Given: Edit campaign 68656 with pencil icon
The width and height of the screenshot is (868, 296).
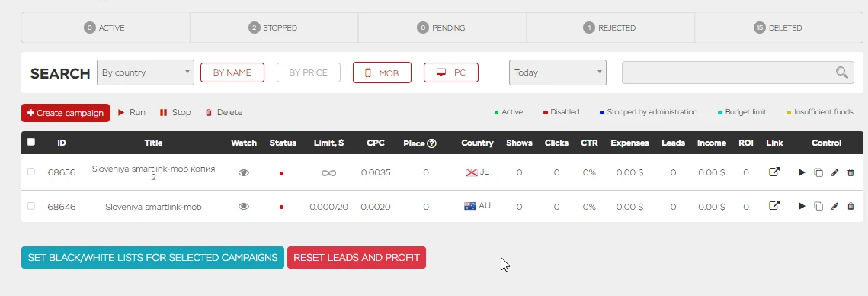Looking at the screenshot, I should pyautogui.click(x=834, y=173).
